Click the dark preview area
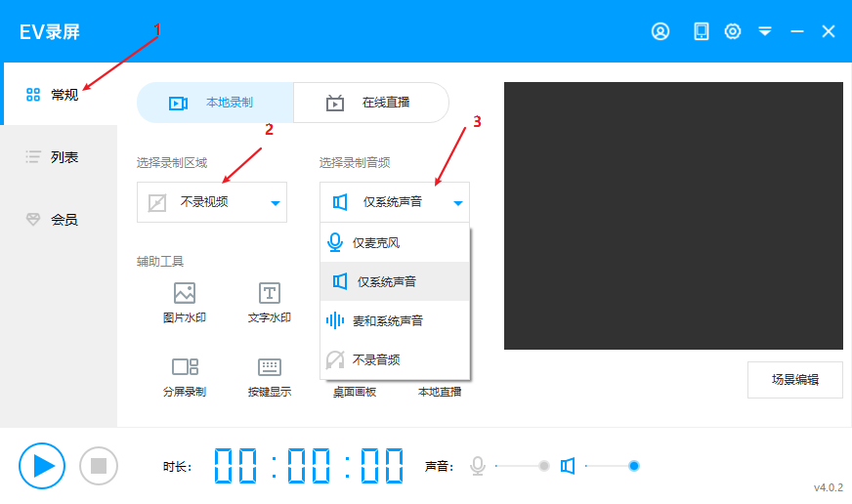Screen dimensions: 852x504 coord(673,216)
